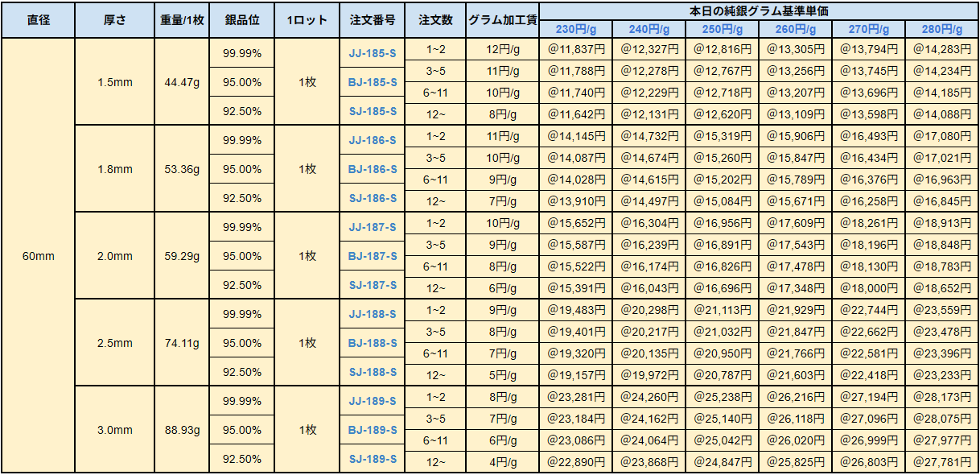Click the SJ-185-S order number
Image resolution: width=980 pixels, height=475 pixels.
(x=372, y=112)
